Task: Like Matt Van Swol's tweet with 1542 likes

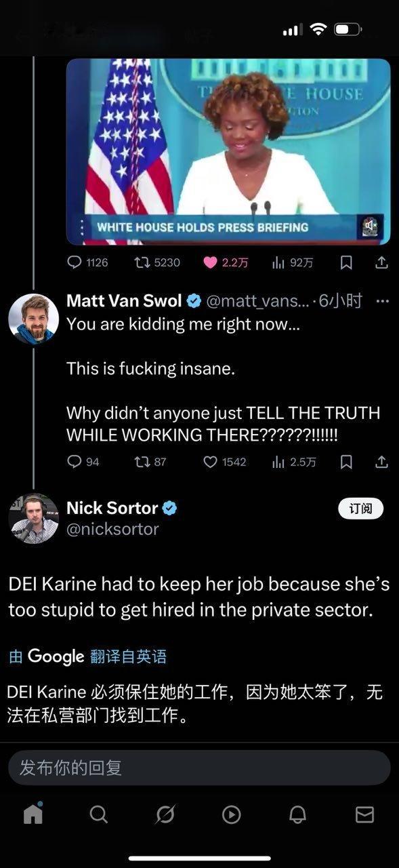Action: pyautogui.click(x=225, y=462)
